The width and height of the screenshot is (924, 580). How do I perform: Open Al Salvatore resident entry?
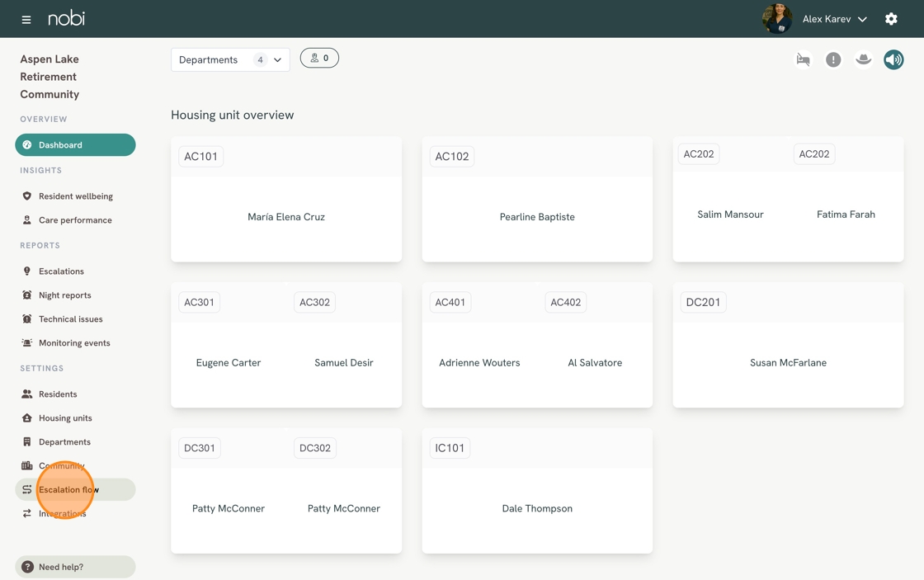[595, 362]
